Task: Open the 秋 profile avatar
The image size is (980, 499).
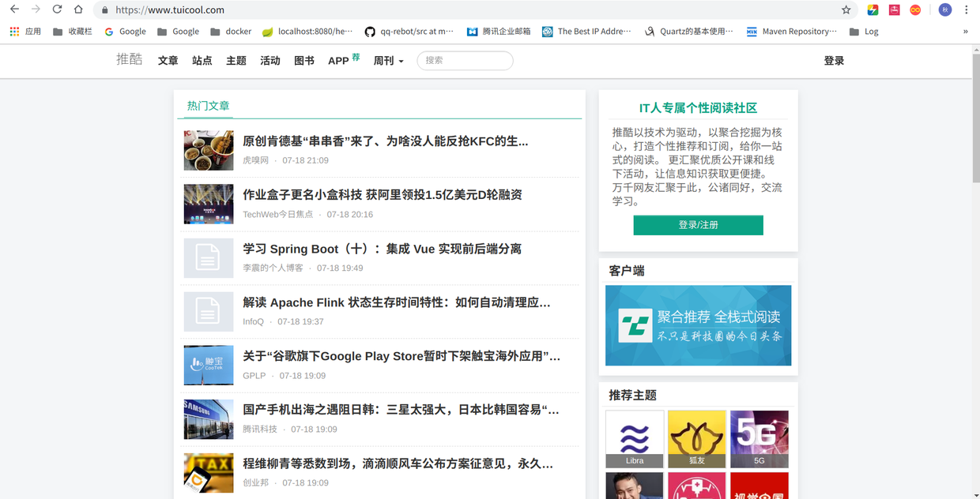Action: (x=945, y=9)
